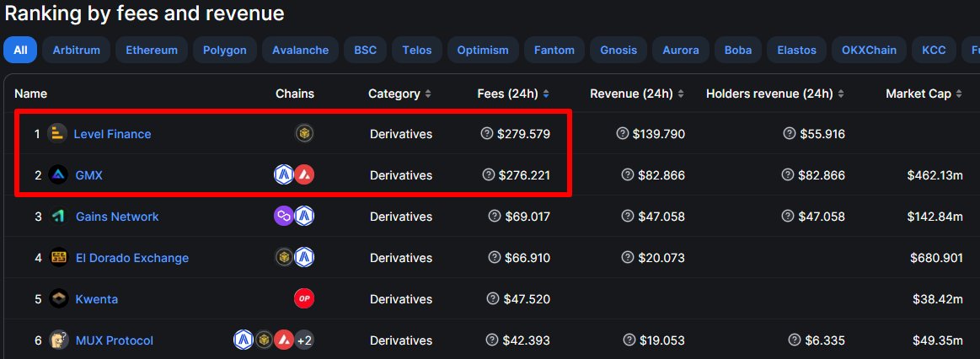
Task: Open El Dorado Exchange protocol page
Action: (x=132, y=258)
